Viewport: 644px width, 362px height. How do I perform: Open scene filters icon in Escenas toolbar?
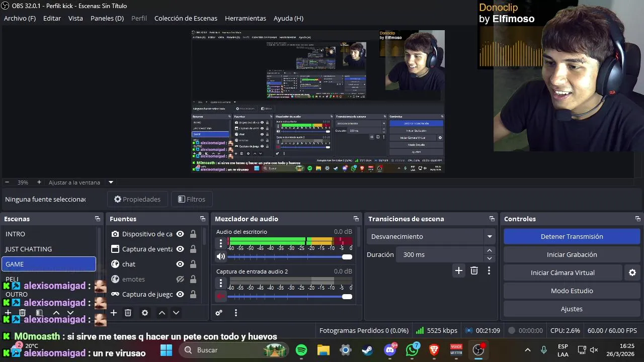point(39,313)
